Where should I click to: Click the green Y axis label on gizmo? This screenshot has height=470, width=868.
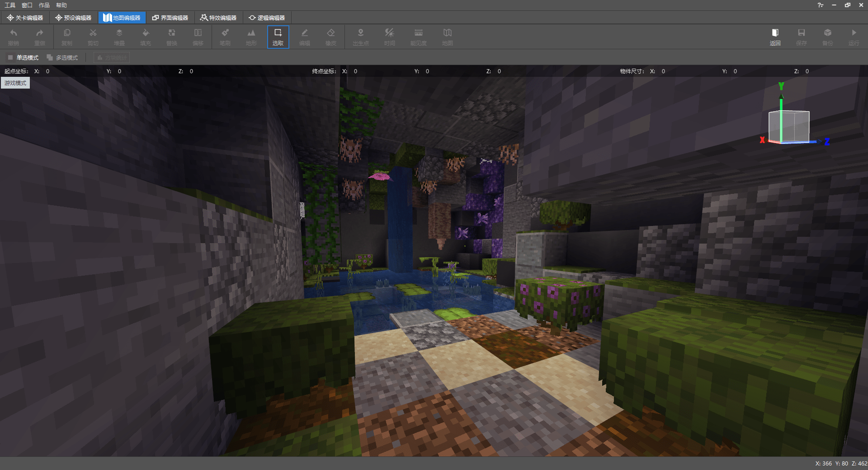tap(781, 86)
